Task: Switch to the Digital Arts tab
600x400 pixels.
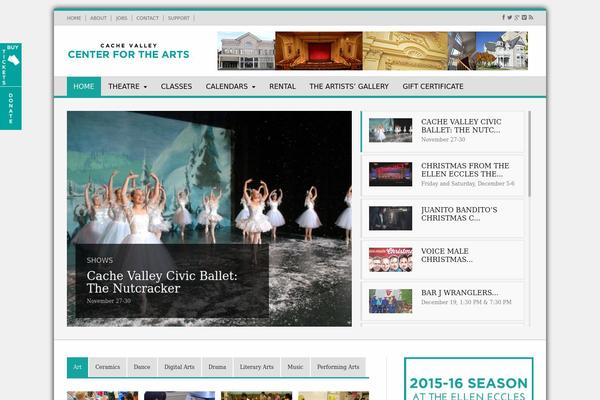Action: pos(179,367)
